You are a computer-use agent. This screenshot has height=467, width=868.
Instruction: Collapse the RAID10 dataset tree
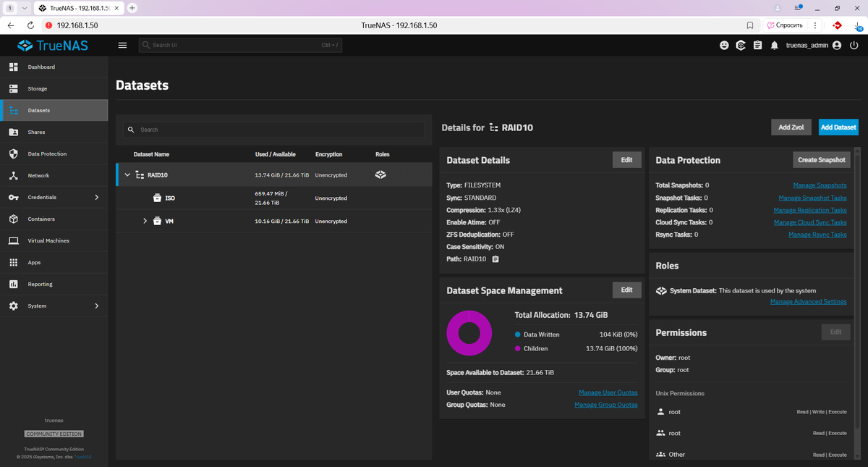(127, 174)
